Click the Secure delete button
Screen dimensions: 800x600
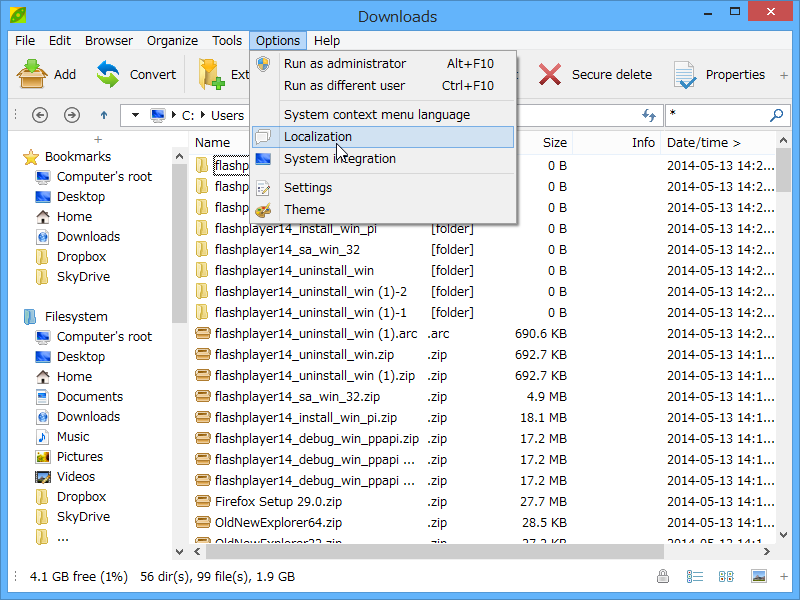(595, 74)
